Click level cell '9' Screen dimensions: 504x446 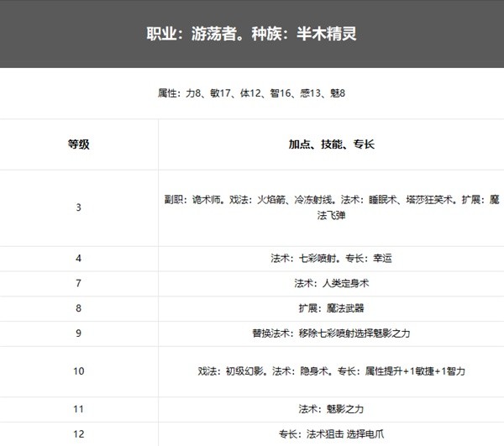tap(78, 333)
